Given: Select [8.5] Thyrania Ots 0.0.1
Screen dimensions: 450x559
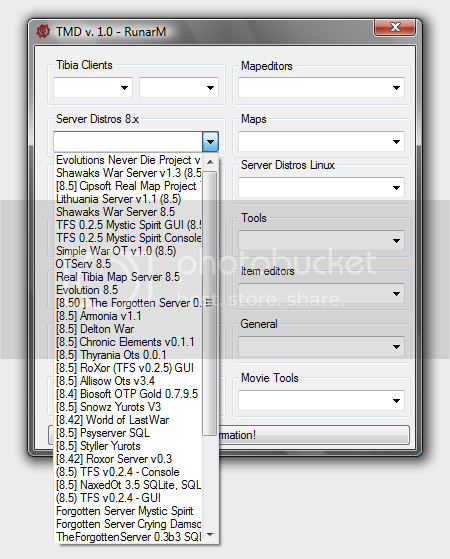Looking at the screenshot, I should click(x=128, y=355).
